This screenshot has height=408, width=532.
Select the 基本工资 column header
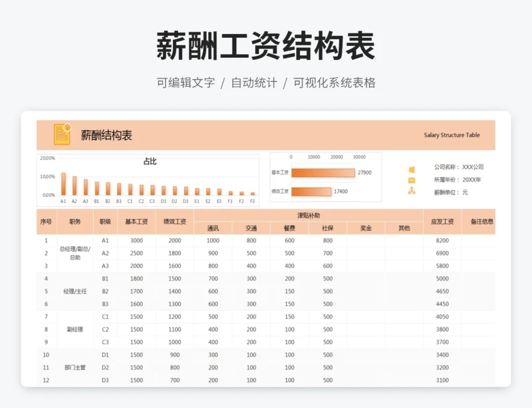(x=136, y=222)
